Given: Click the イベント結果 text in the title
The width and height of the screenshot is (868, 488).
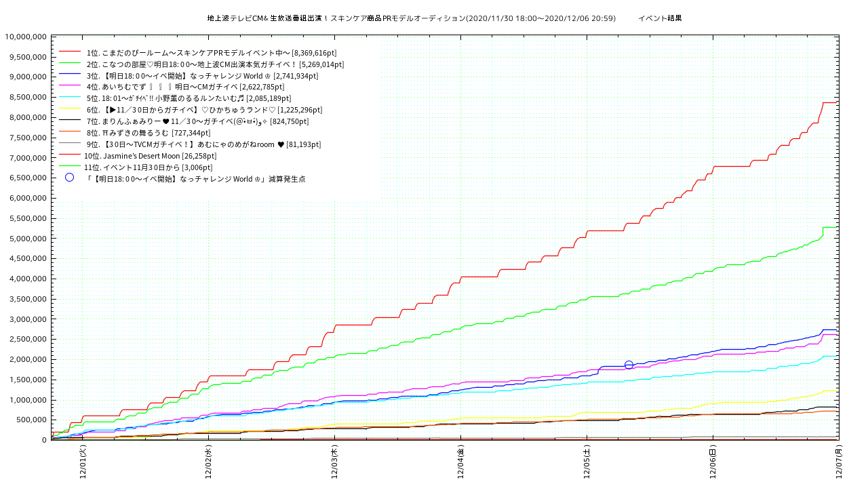Looking at the screenshot, I should [x=660, y=18].
